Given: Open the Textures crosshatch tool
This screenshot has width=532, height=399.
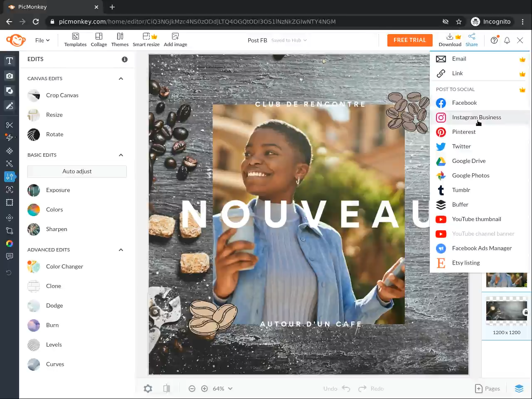Looking at the screenshot, I should pos(10,151).
